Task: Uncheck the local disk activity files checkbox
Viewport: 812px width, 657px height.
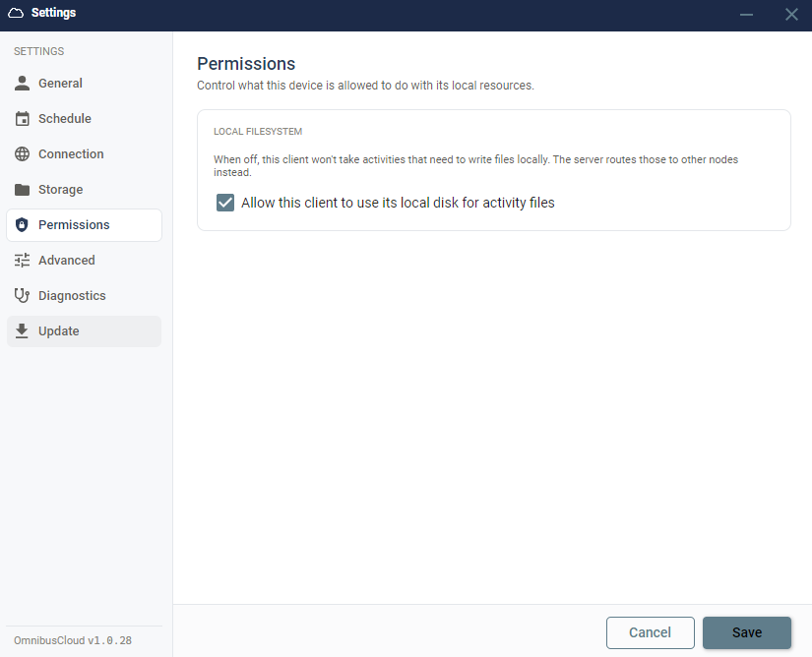Action: (x=225, y=203)
